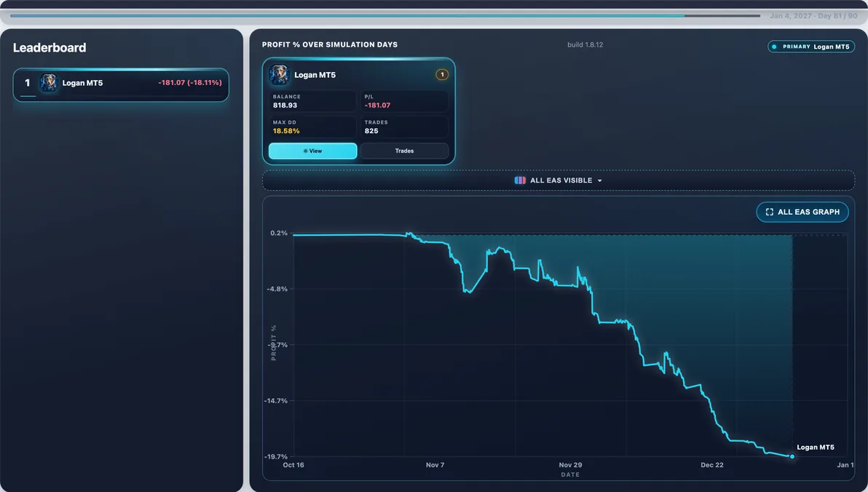Click the chart endpoint marker for Logan MT5
The image size is (868, 492).
click(792, 456)
